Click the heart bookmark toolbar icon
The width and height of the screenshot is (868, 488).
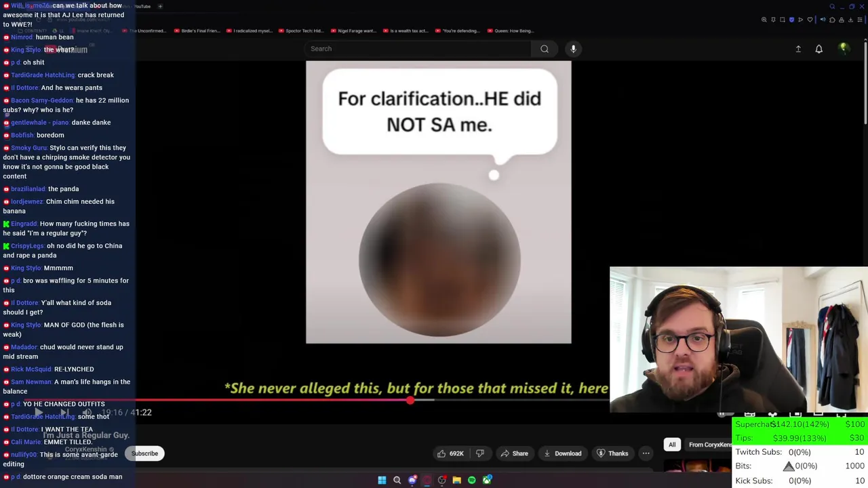(x=810, y=20)
